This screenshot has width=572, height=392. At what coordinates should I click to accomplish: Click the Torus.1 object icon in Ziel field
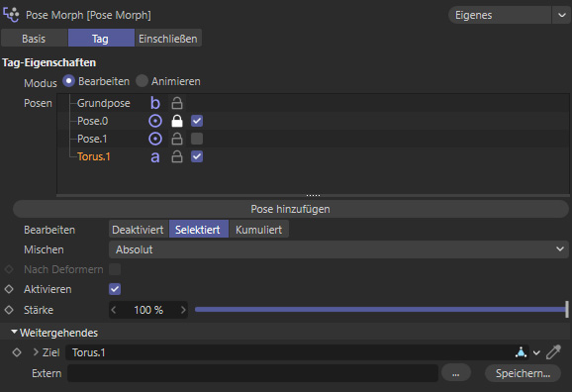521,352
